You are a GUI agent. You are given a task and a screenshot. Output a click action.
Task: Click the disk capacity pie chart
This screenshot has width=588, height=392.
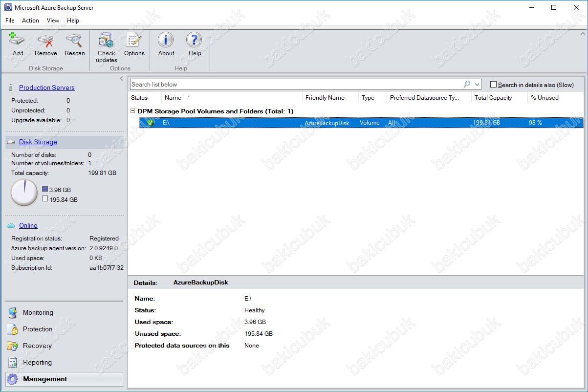[24, 193]
